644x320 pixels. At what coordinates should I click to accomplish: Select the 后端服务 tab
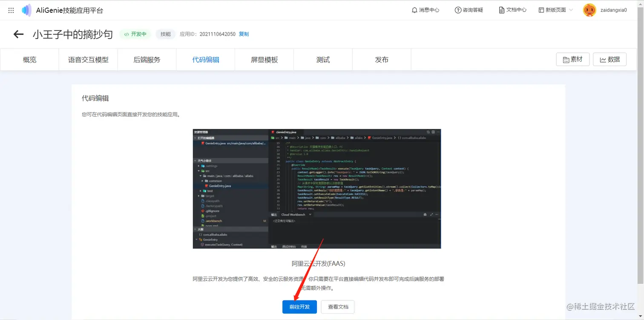(147, 60)
